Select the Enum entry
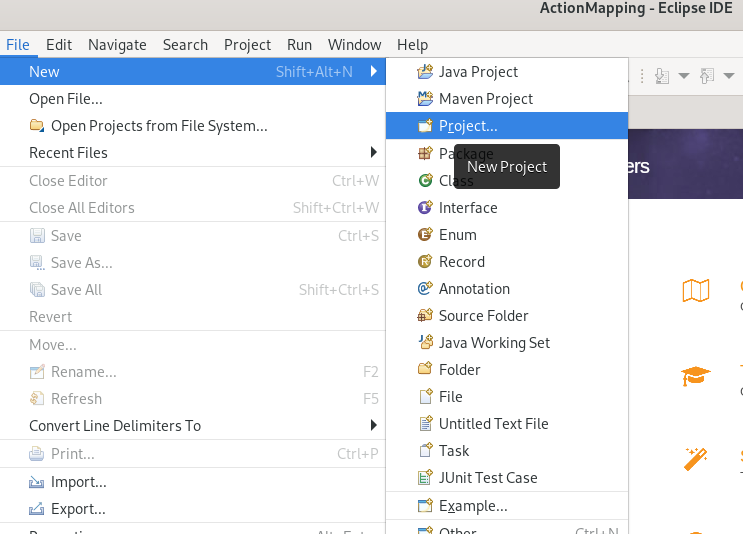The width and height of the screenshot is (743, 534). click(507, 234)
